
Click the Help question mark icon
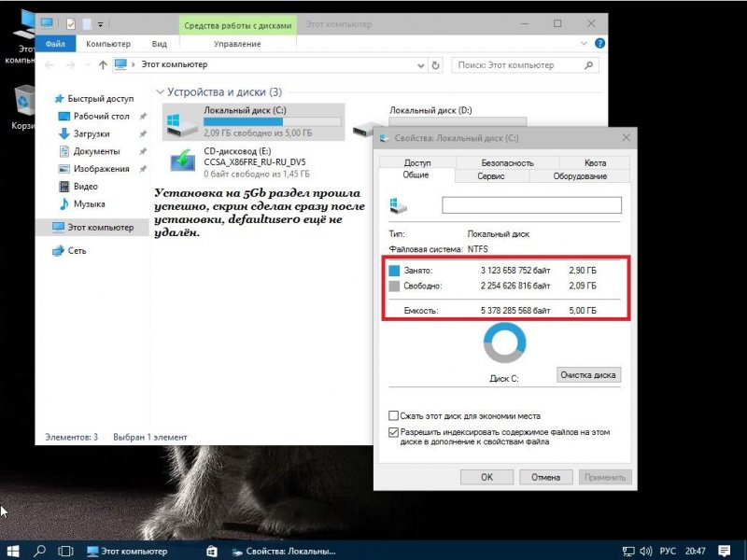[599, 43]
